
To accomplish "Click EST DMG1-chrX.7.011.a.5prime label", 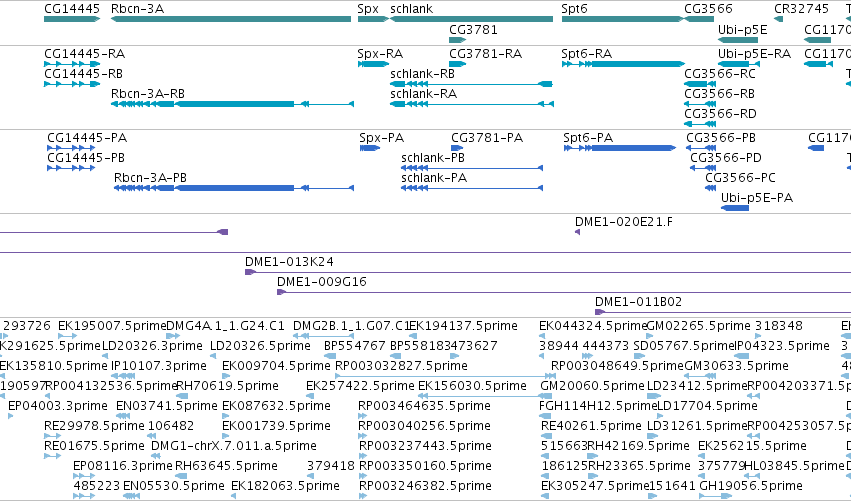I will [234, 447].
